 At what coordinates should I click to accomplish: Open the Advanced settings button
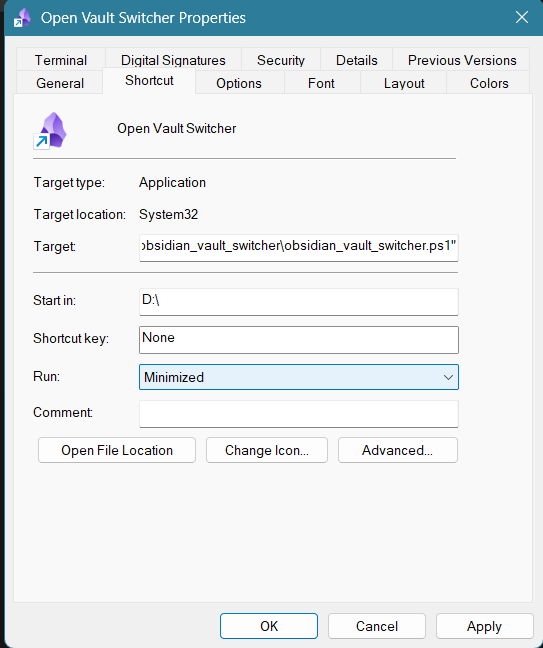coord(398,450)
